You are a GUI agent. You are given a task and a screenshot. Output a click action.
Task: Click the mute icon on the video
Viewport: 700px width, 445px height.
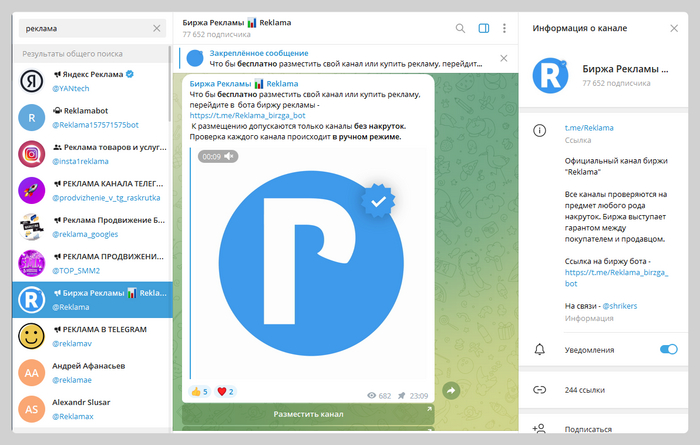[229, 156]
